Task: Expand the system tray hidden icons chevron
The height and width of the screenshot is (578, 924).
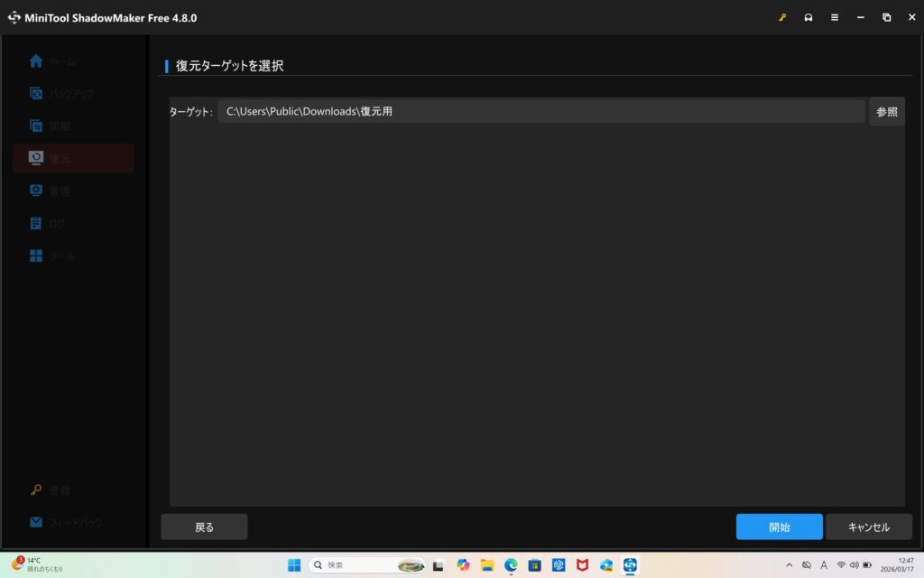Action: [789, 564]
